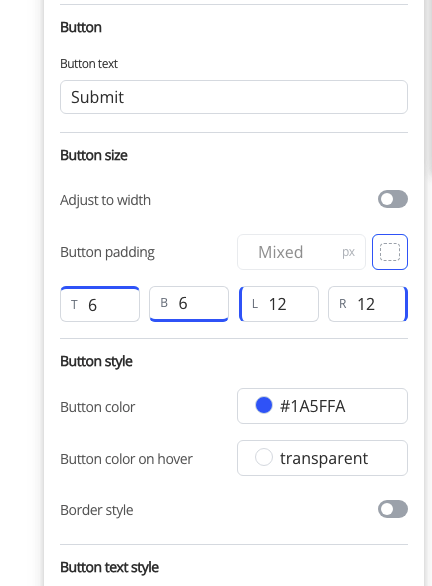Screen dimensions: 432x586
Task: Select the right padding field R
Action: coord(368,304)
